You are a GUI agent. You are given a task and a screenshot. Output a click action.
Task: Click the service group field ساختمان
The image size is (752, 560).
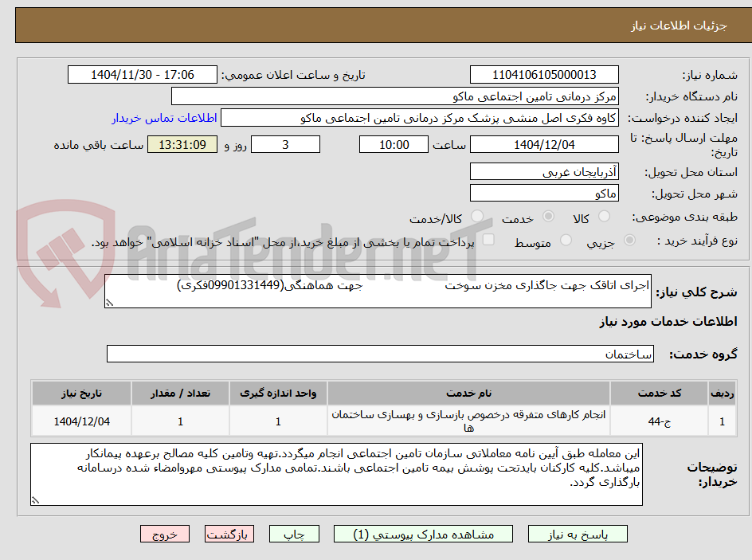pos(380,354)
